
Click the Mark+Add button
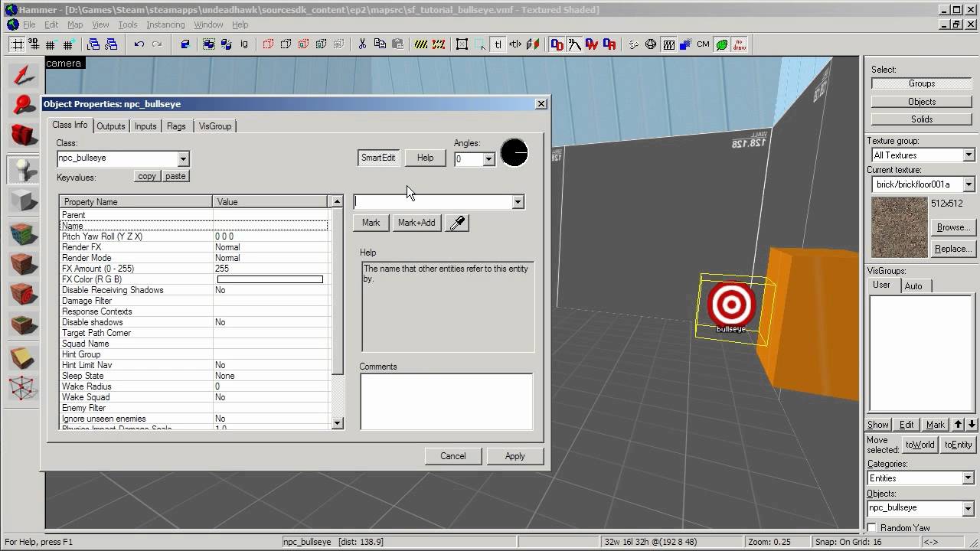pos(416,223)
